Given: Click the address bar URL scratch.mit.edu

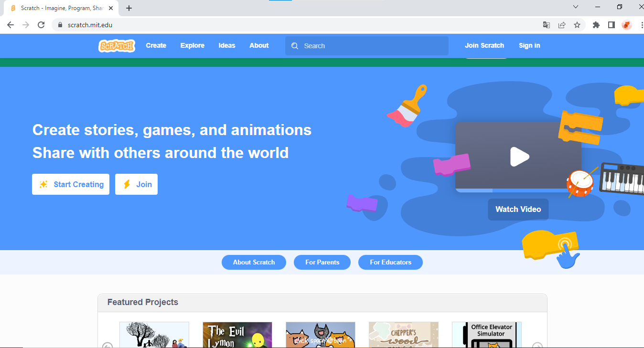Looking at the screenshot, I should click(90, 25).
